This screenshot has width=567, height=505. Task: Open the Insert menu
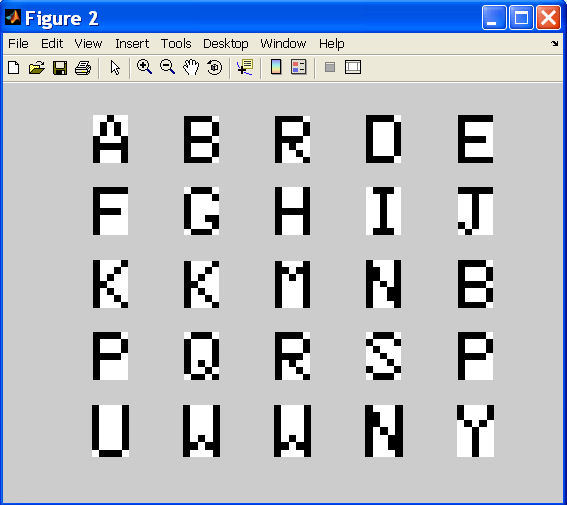(x=132, y=44)
